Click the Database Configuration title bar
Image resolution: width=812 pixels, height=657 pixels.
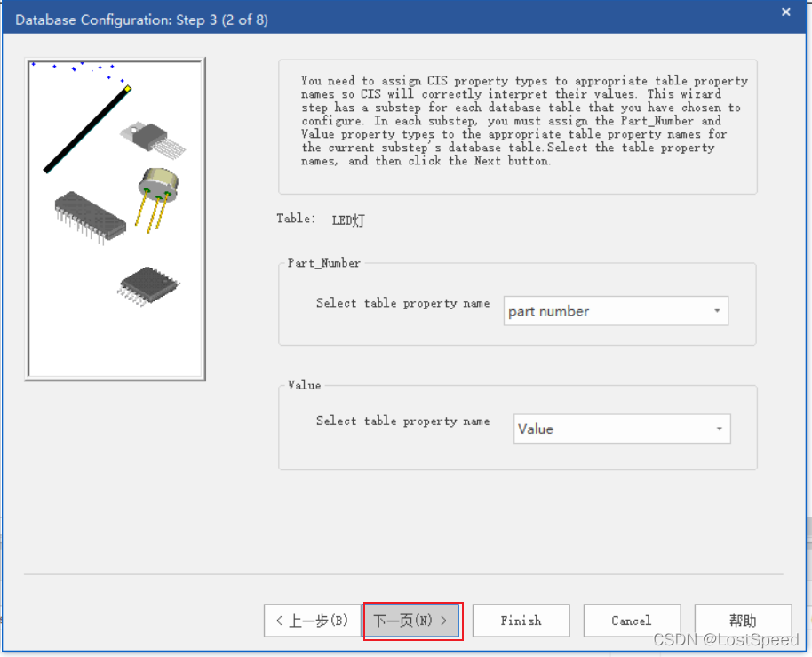(x=355, y=18)
